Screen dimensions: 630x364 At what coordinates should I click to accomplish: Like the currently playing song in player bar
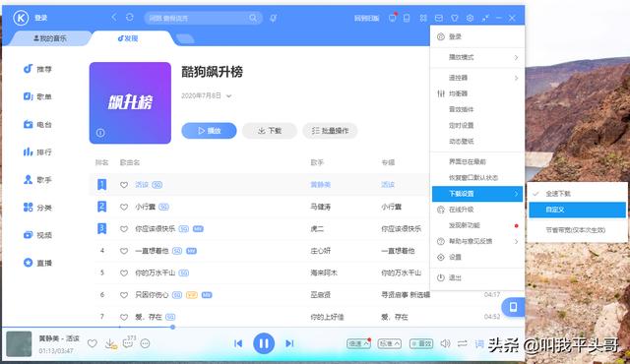(x=92, y=343)
